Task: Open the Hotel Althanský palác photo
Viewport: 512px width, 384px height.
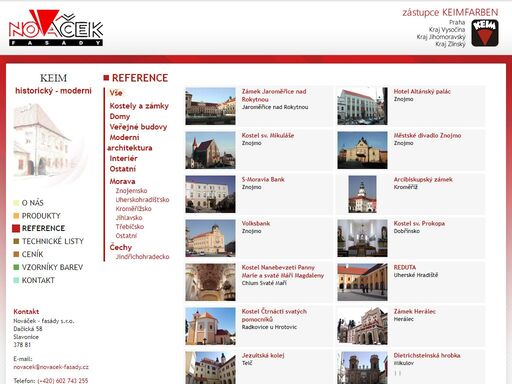Action: pyautogui.click(x=362, y=106)
